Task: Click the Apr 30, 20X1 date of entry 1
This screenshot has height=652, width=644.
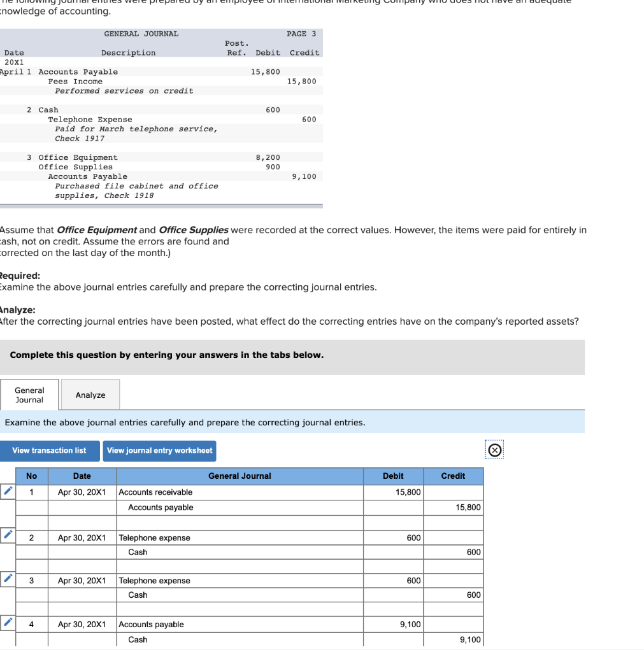Action: pos(82,492)
